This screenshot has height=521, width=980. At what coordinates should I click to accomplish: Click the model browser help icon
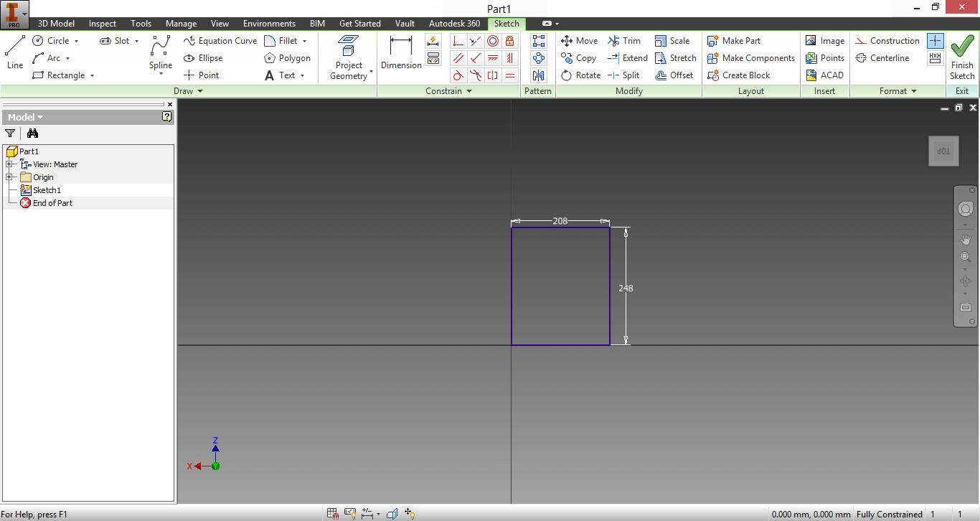pyautogui.click(x=167, y=116)
